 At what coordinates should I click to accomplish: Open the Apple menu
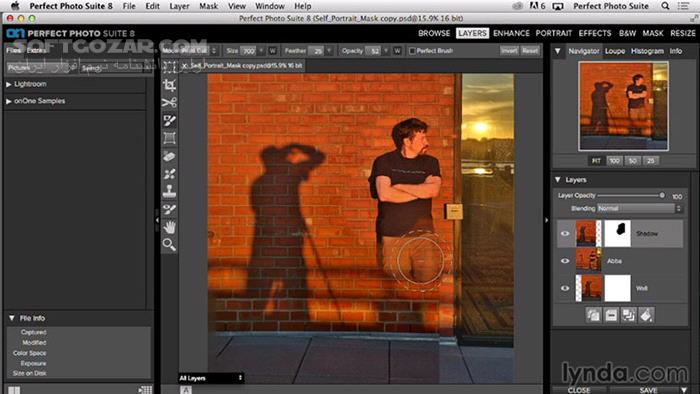[15, 6]
